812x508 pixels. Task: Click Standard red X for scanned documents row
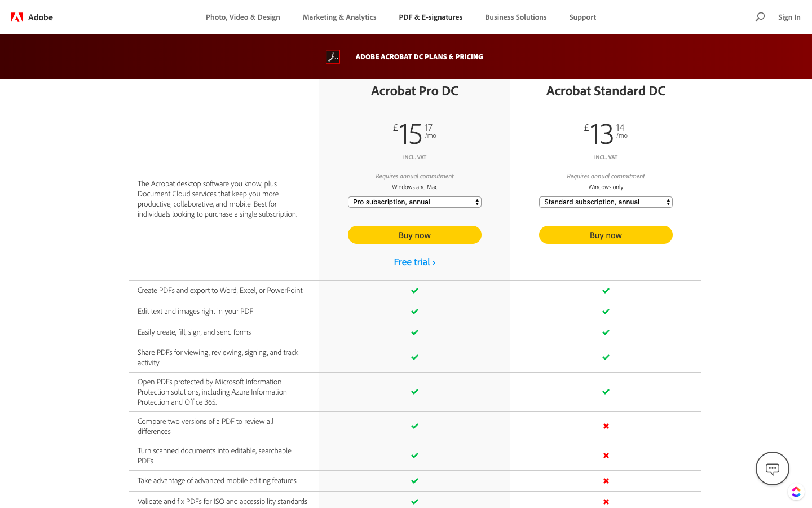pyautogui.click(x=606, y=456)
